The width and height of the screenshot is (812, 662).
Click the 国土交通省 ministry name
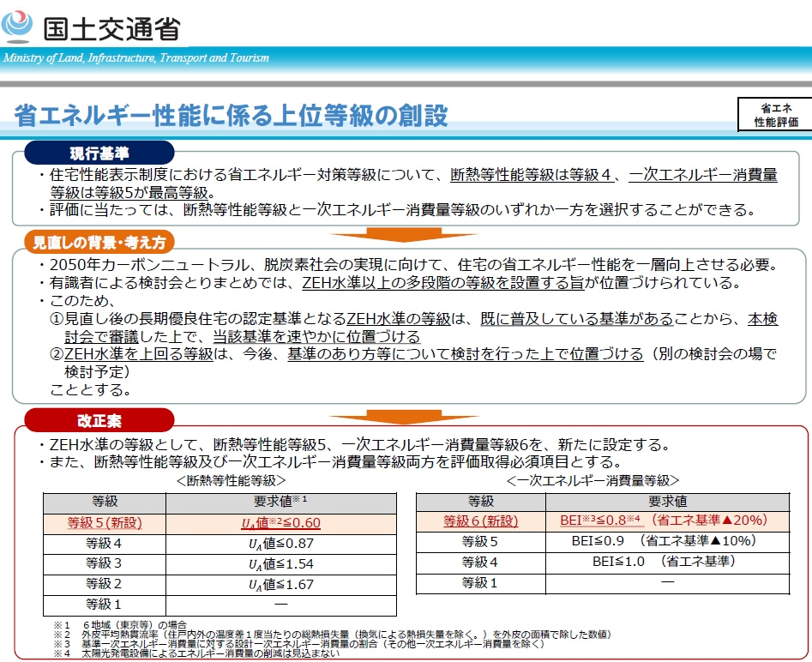(111, 27)
